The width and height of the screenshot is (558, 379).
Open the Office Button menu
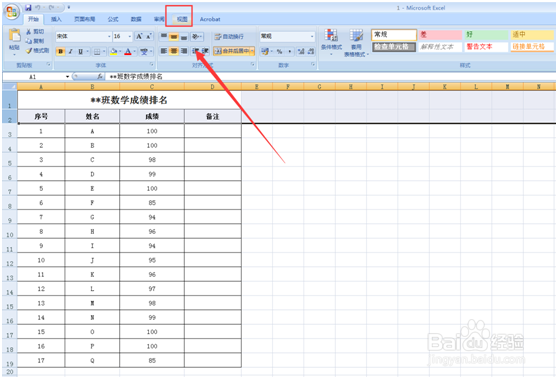12,12
